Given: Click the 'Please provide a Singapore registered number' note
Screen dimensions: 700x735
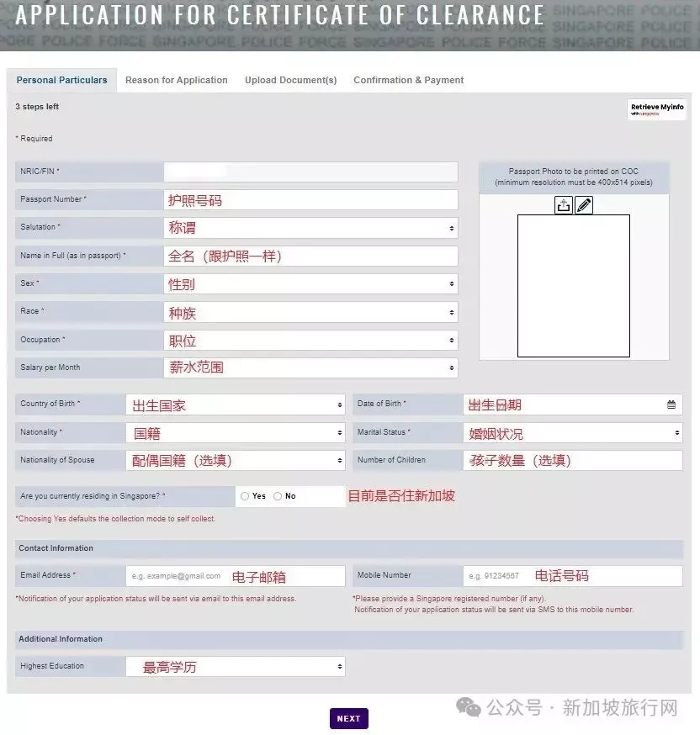Looking at the screenshot, I should (x=449, y=599).
